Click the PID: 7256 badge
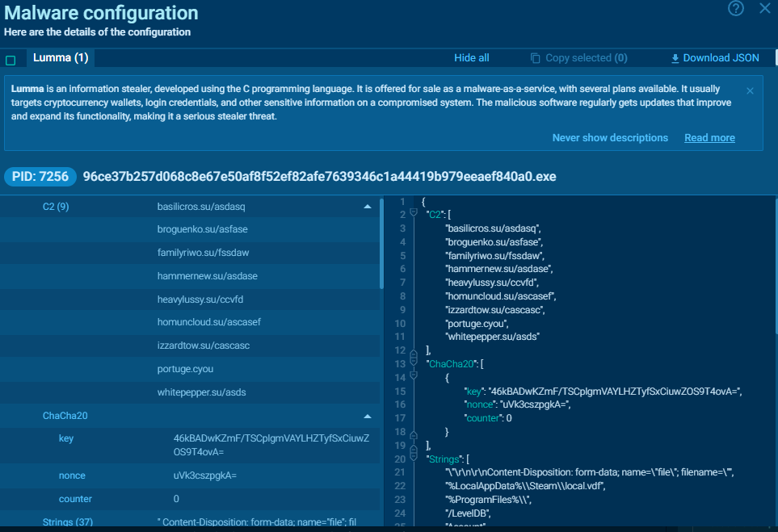Image resolution: width=778 pixels, height=532 pixels. (x=40, y=177)
